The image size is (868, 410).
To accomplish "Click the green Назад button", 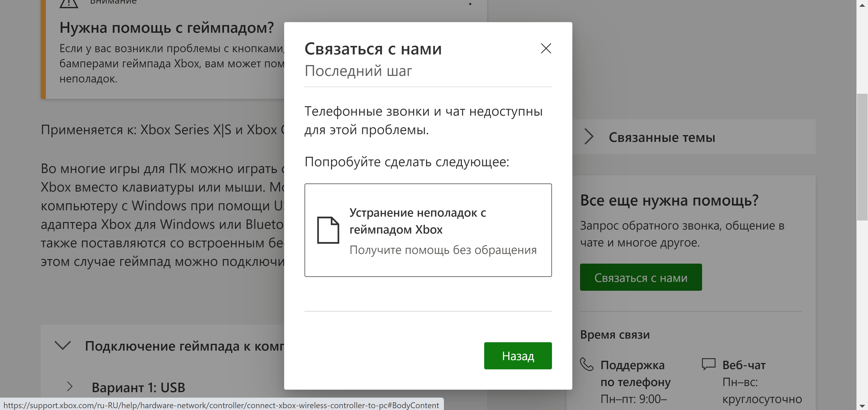I will tap(518, 356).
